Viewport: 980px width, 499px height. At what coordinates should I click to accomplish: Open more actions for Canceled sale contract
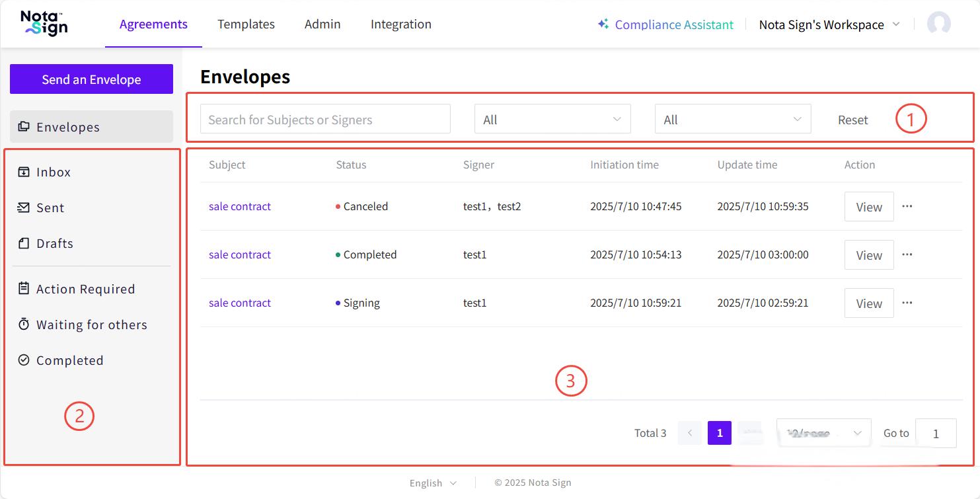[907, 206]
